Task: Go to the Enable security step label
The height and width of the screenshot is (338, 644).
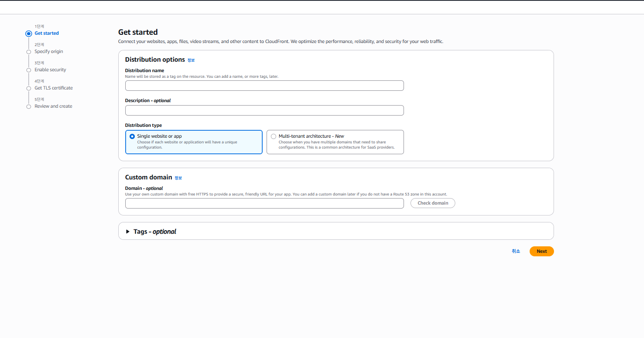Action: click(50, 70)
